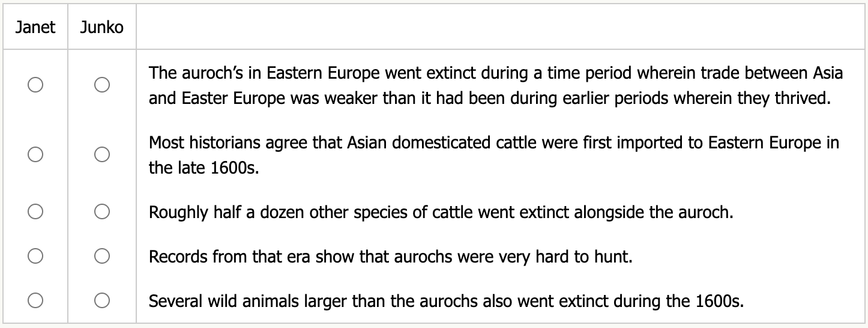
Task: Select Janet for the larger wild animals statement
Action: (35, 300)
